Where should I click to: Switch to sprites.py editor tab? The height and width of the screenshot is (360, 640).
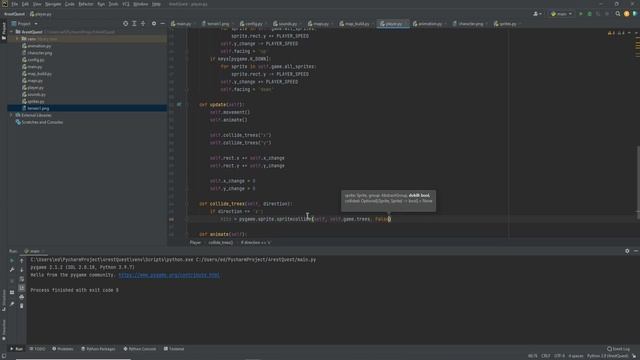click(506, 24)
